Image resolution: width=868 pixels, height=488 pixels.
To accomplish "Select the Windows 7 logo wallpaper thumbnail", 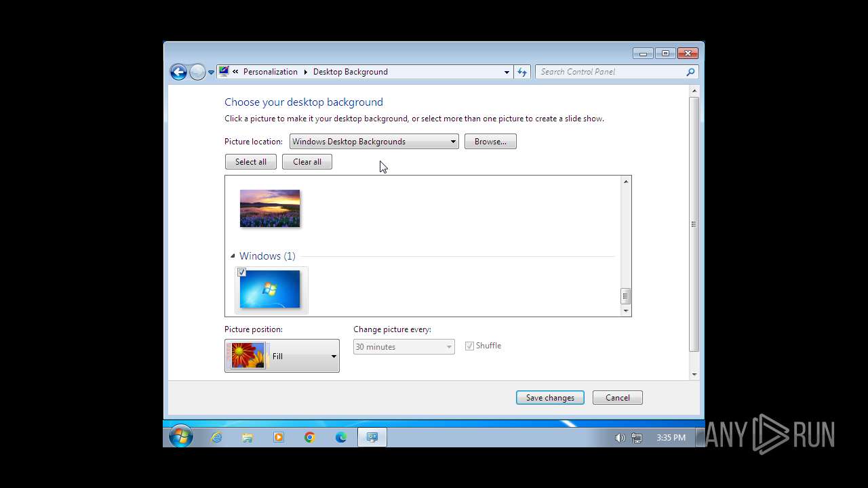I will (270, 289).
